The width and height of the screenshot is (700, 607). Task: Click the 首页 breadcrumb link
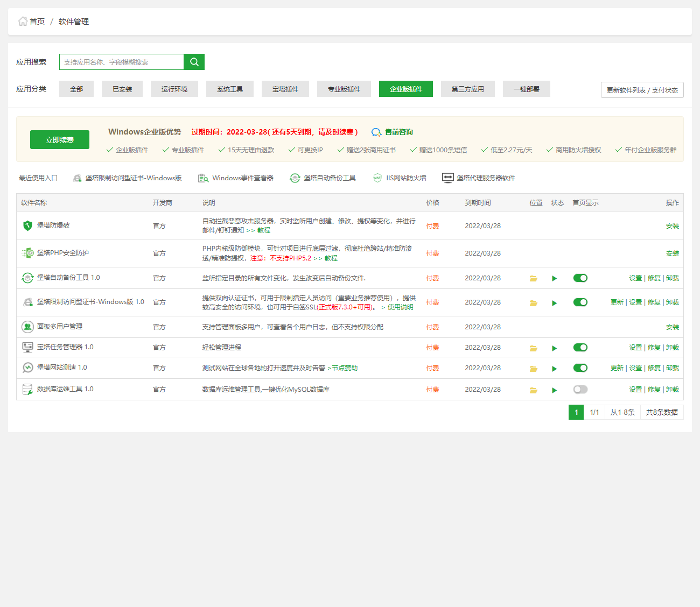(x=37, y=22)
